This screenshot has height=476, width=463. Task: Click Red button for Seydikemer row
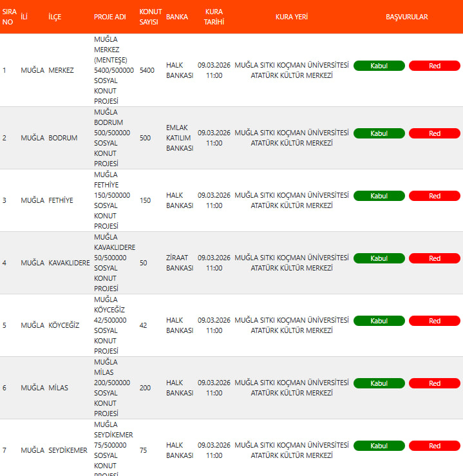tap(435, 446)
